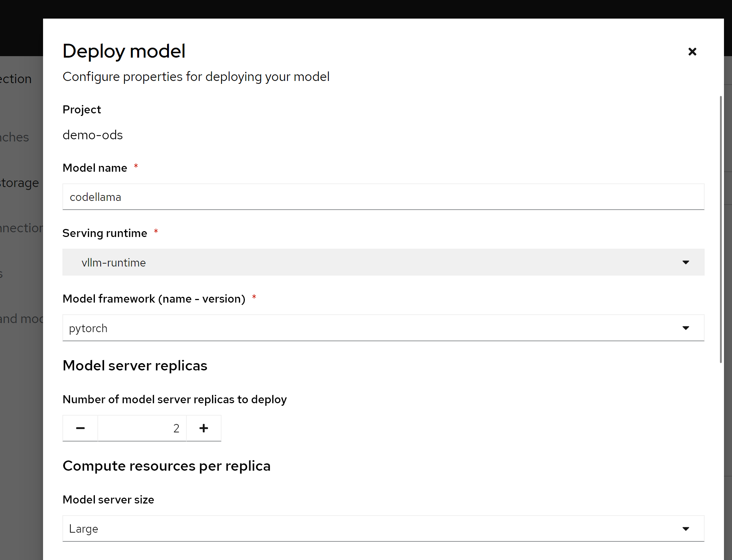
Task: Click the dialog's vertical scrollbar
Action: coord(721,230)
